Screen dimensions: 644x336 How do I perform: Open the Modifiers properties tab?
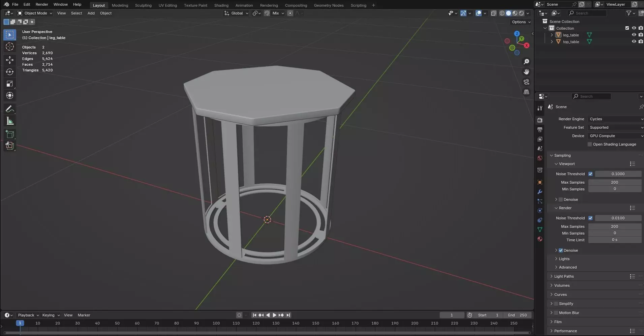540,192
